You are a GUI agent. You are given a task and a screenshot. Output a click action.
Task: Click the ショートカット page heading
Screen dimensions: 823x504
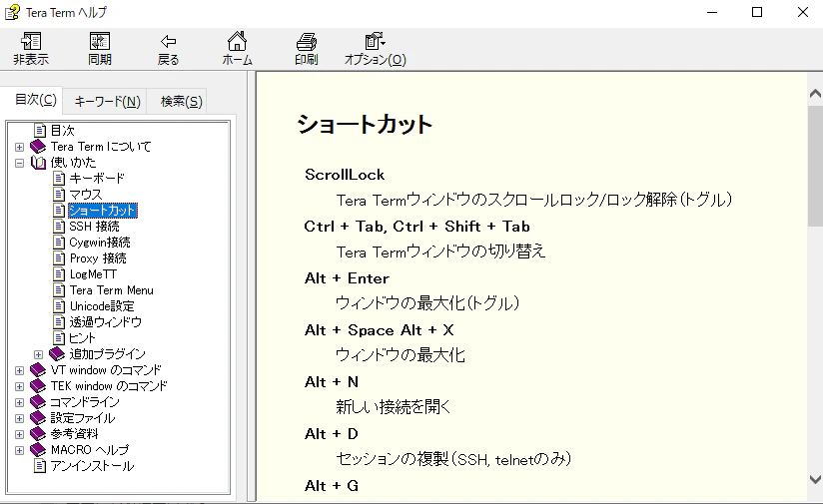click(x=365, y=125)
